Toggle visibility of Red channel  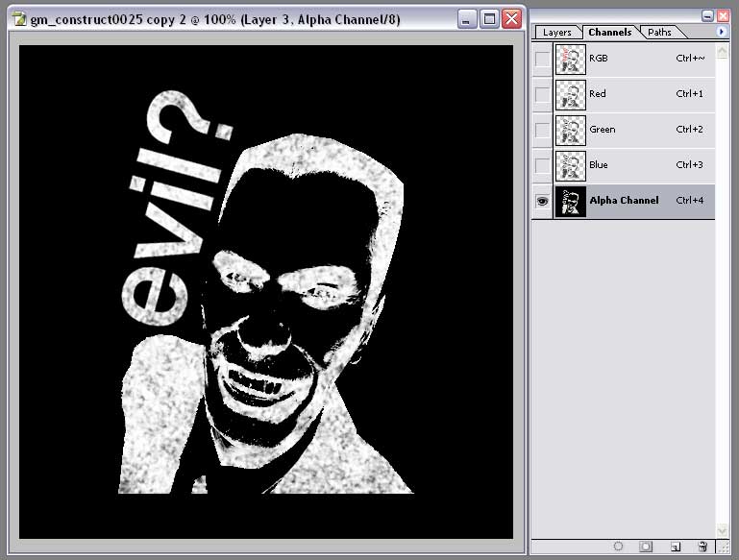click(x=542, y=94)
